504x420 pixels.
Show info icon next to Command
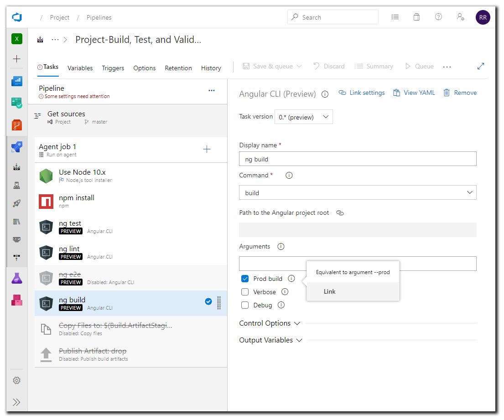pyautogui.click(x=289, y=176)
